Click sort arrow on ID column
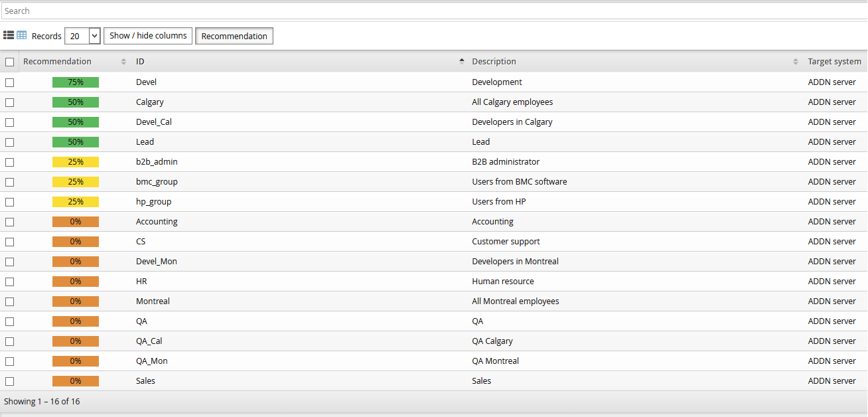The height and width of the screenshot is (417, 868). point(462,62)
